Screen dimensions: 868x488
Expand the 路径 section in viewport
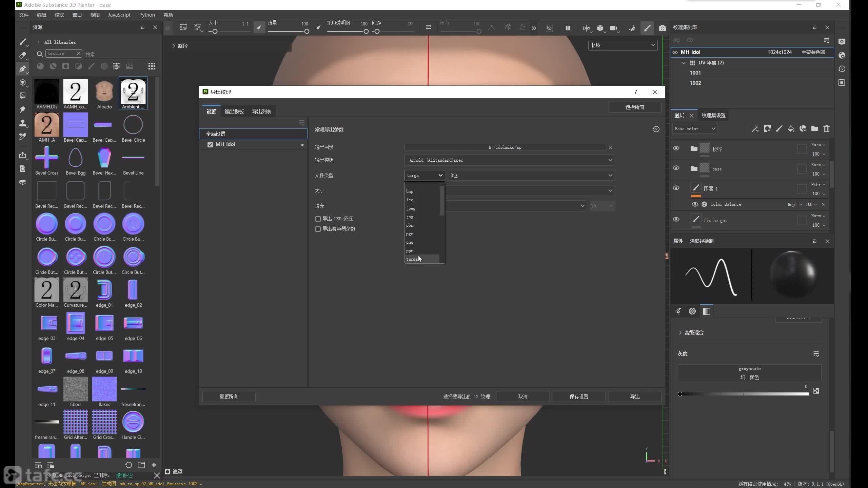(174, 46)
